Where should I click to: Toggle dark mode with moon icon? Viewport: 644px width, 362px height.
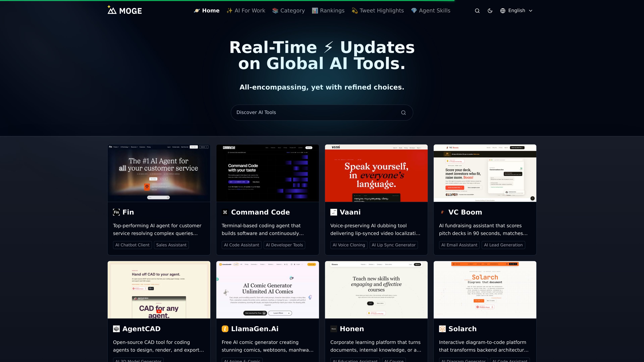[490, 11]
